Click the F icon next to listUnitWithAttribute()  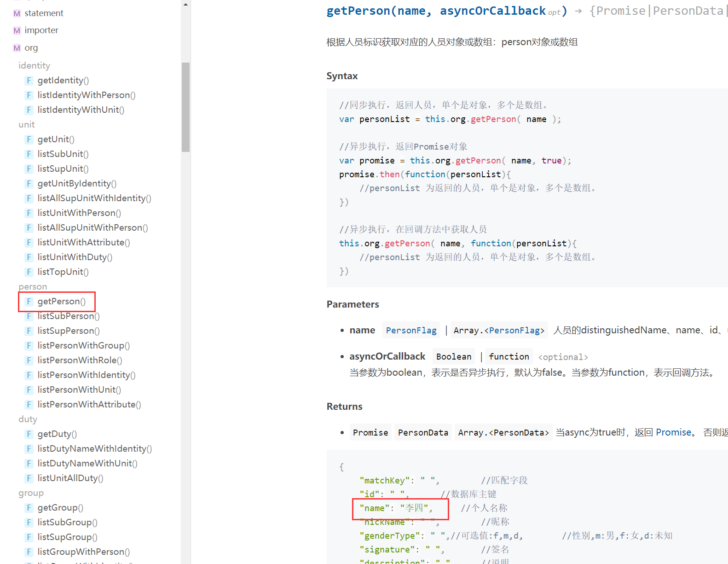[29, 242]
